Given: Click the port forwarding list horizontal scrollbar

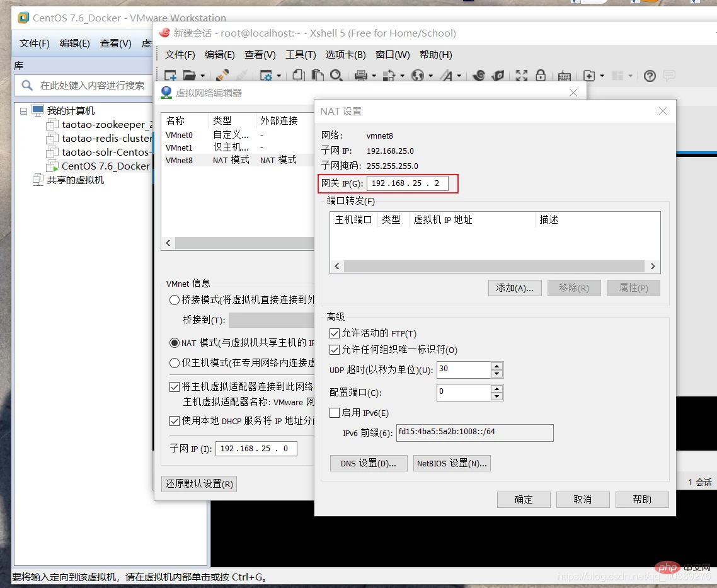Looking at the screenshot, I should [494, 266].
